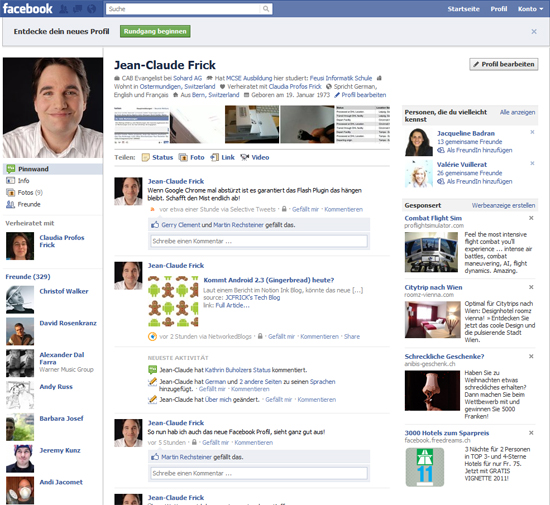Click the Fotos icon in sidebar
The width and height of the screenshot is (550, 505).
(x=11, y=193)
